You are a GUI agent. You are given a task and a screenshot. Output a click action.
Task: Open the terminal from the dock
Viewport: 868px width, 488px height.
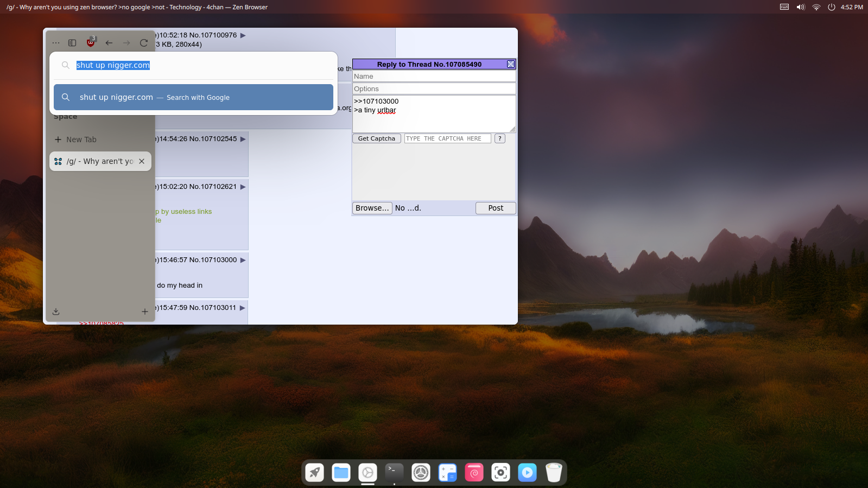tap(394, 472)
